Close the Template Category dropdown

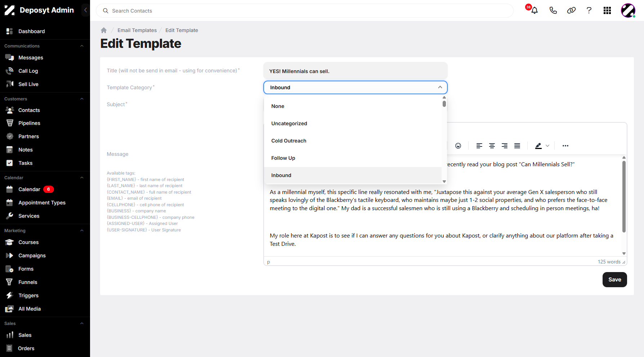tap(440, 87)
